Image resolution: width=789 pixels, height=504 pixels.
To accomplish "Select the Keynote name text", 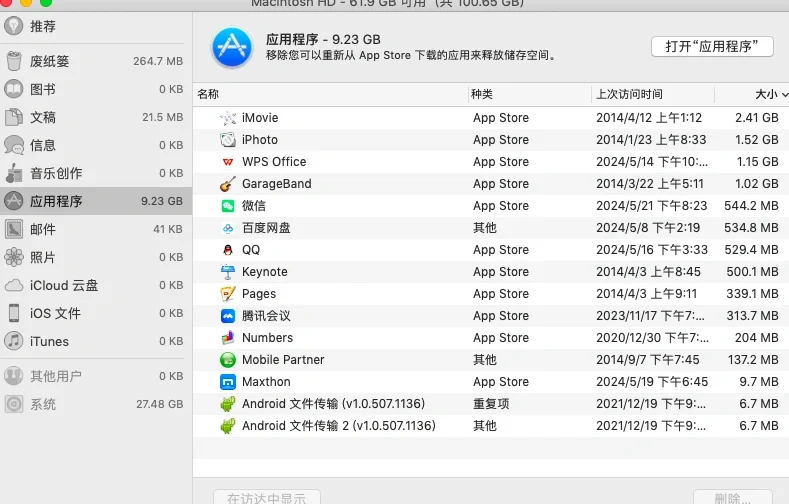I will tap(265, 272).
